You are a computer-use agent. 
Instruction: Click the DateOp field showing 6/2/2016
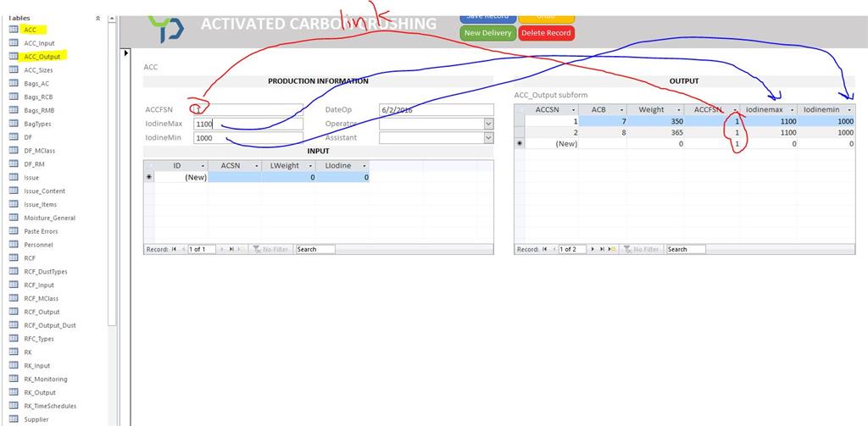pos(437,110)
